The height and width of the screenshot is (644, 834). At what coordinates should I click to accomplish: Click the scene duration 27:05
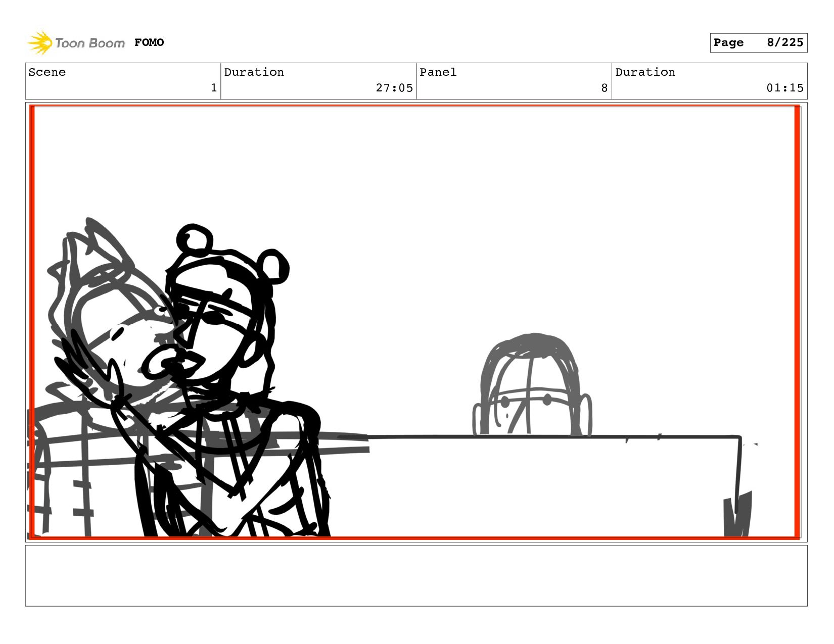394,88
